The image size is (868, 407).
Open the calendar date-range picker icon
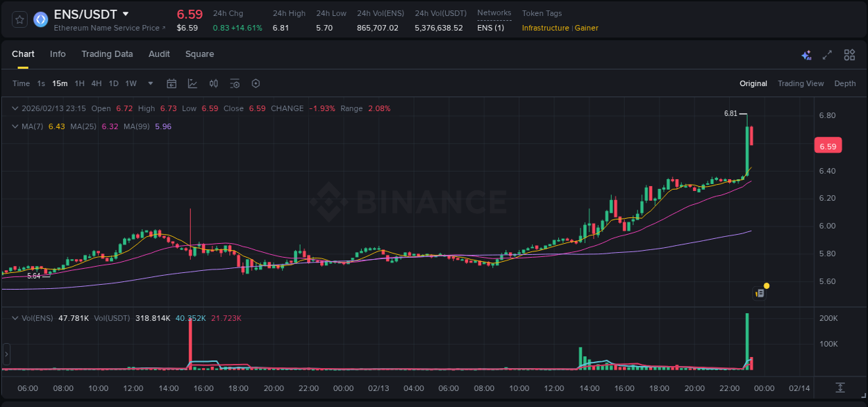pos(172,83)
